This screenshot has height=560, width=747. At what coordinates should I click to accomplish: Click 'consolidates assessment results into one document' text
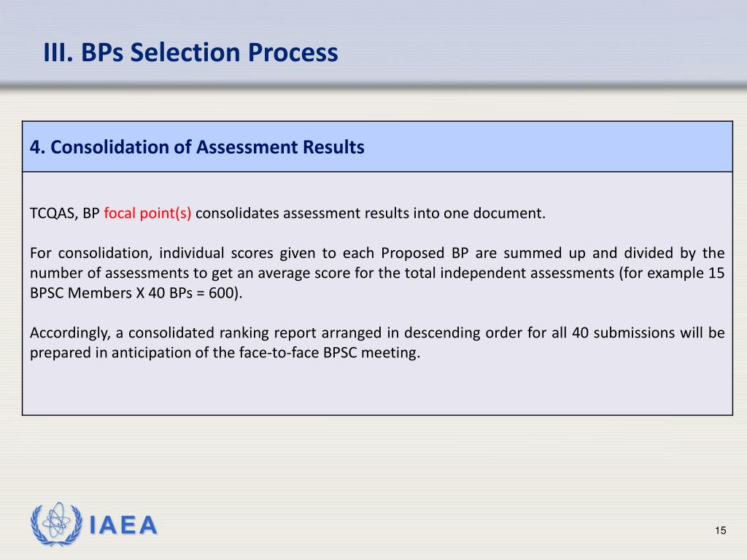(x=370, y=213)
